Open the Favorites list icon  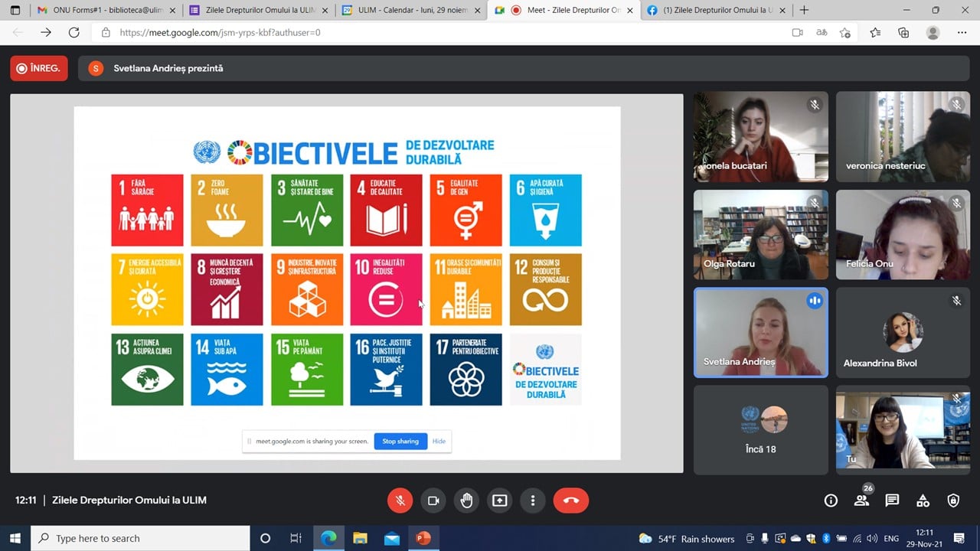[x=875, y=33]
